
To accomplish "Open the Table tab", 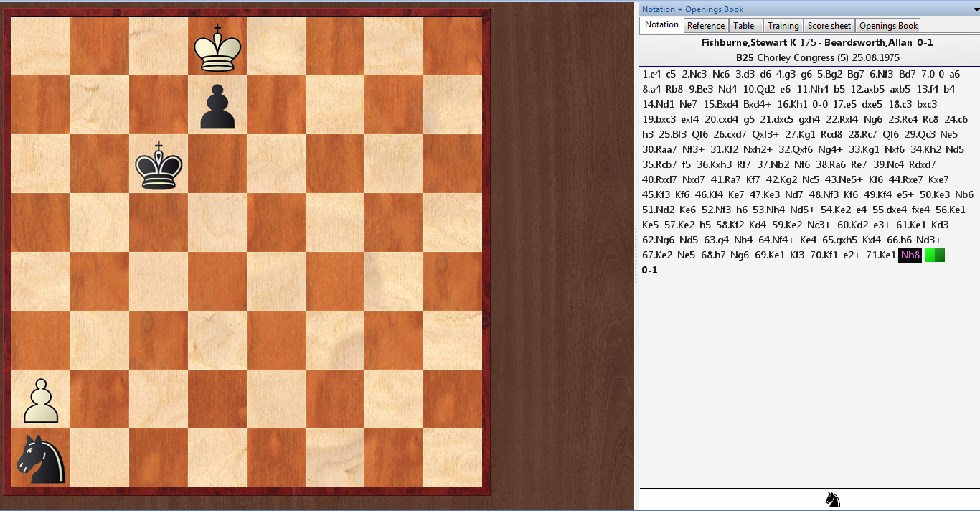I will tap(743, 26).
